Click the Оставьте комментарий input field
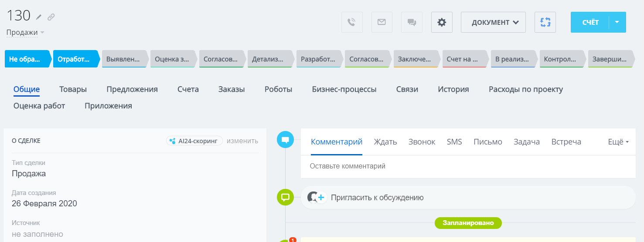The image size is (644, 242). click(x=467, y=166)
